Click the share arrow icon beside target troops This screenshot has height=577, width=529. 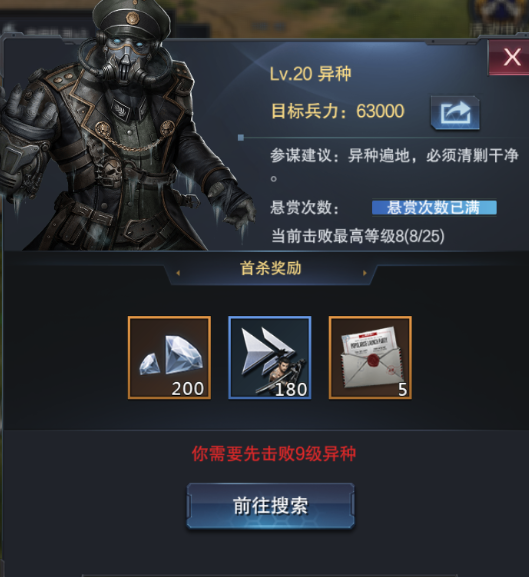click(455, 113)
